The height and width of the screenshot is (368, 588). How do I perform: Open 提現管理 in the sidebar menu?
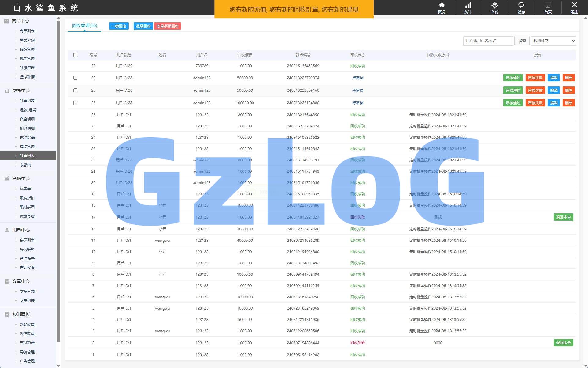click(27, 147)
